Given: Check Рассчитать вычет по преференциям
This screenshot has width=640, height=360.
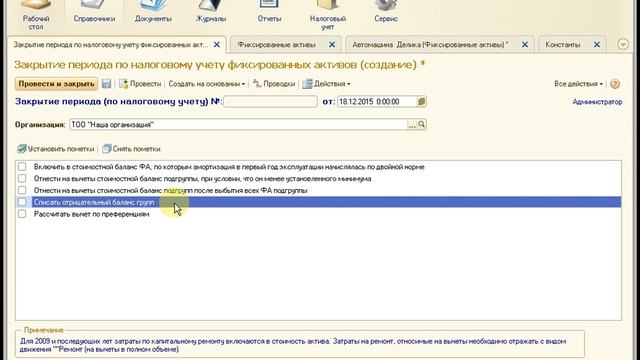Looking at the screenshot, I should (x=22, y=214).
